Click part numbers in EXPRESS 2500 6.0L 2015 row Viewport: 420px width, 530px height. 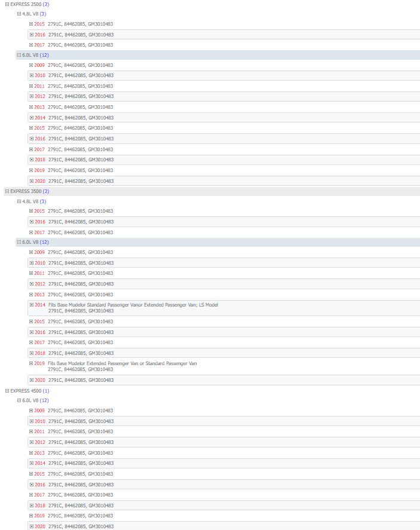coord(81,128)
